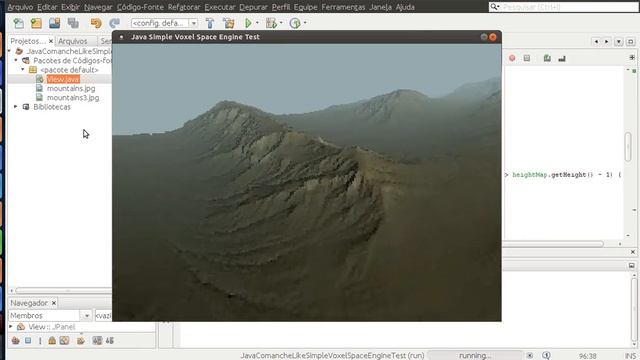640x360 pixels.
Task: Click the editor horizontal scrollbar
Action: [553, 244]
